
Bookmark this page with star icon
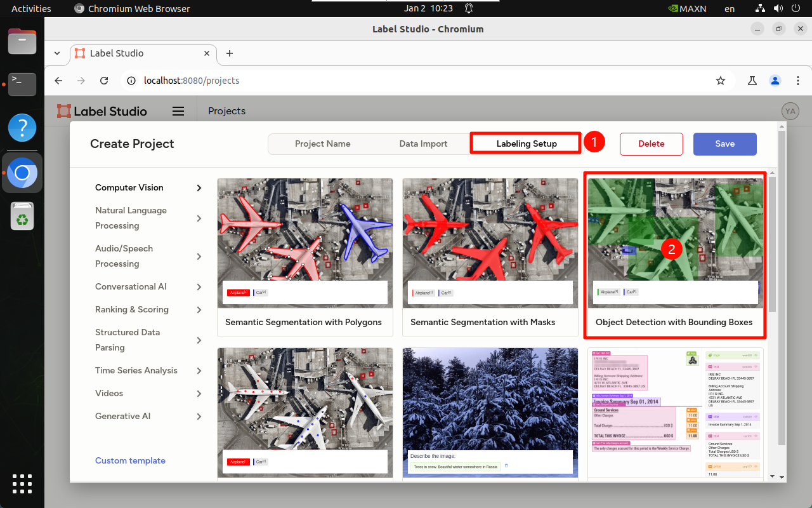[x=721, y=81]
